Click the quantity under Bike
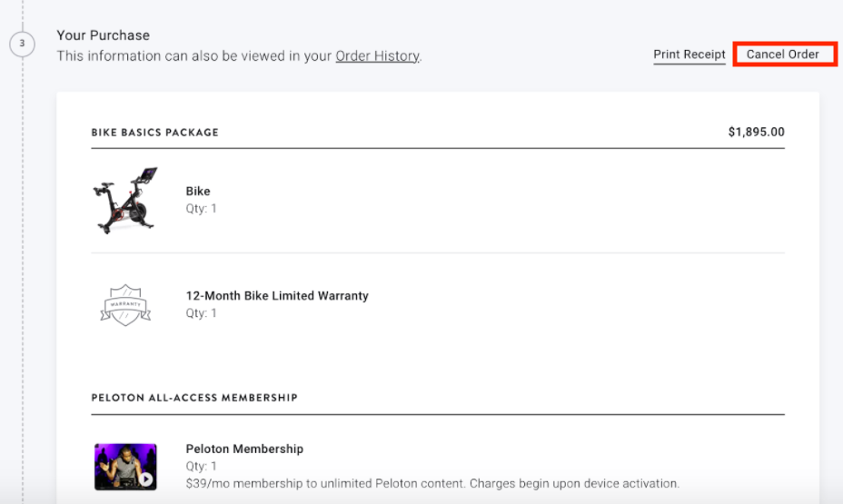The height and width of the screenshot is (504, 843). (201, 209)
